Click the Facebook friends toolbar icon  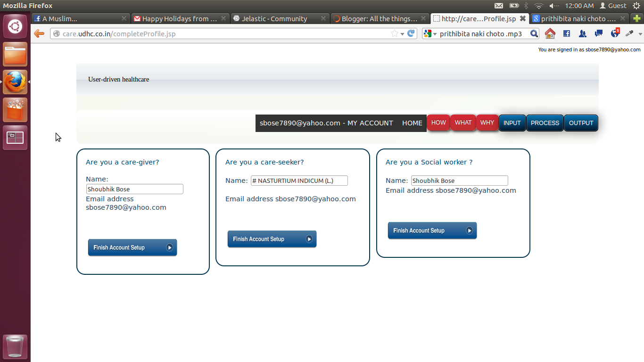(583, 33)
